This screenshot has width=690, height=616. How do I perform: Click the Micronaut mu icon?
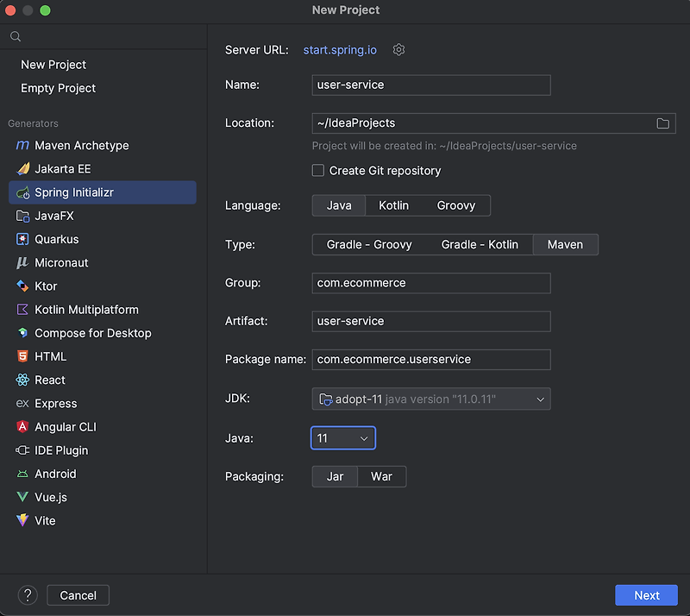[22, 263]
